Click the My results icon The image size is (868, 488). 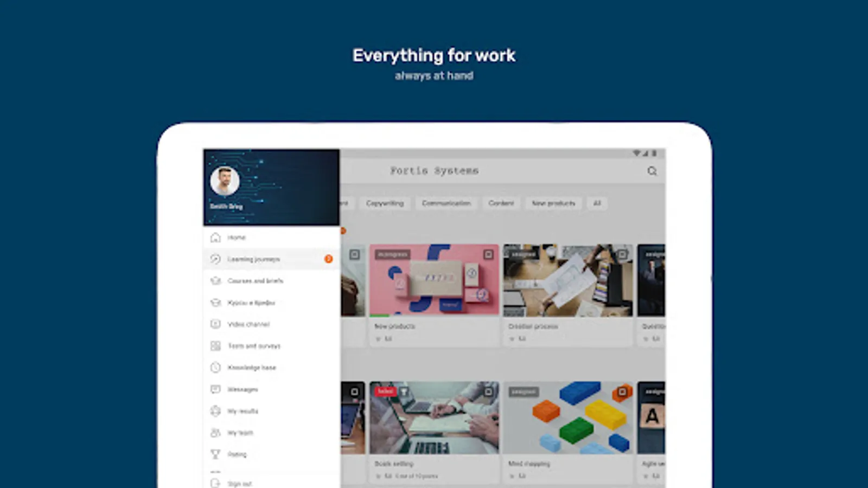[x=215, y=411]
